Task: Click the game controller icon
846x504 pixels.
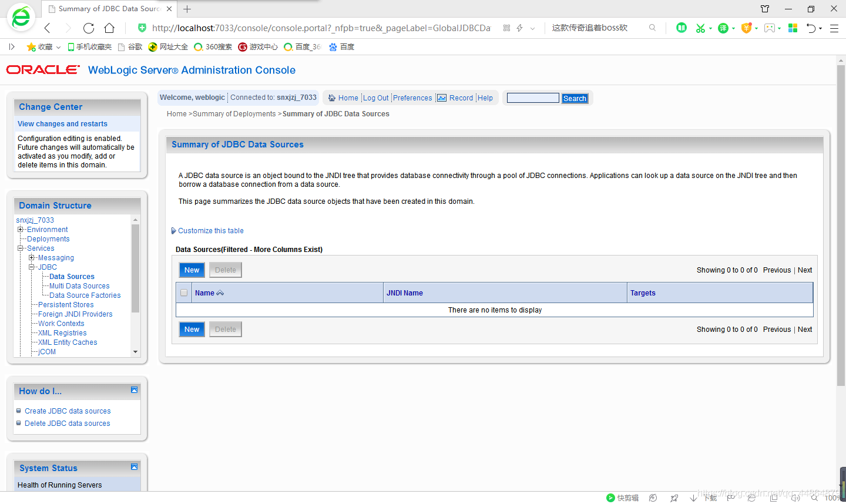Action: (770, 28)
